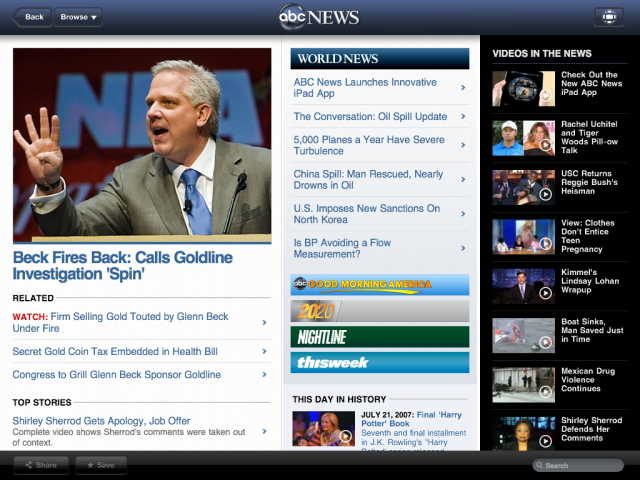Select 'Mexican Drug Violence Continues' title text
The height and width of the screenshot is (480, 640).
click(x=588, y=380)
